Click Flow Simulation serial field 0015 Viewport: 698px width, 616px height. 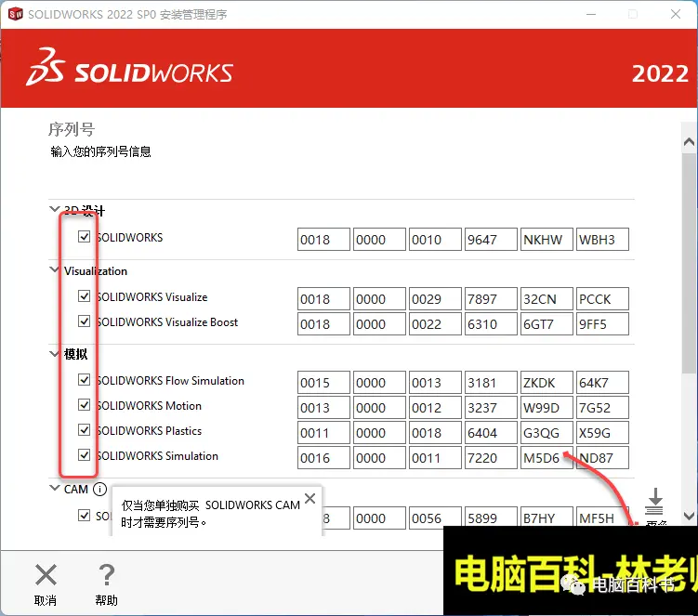click(323, 383)
